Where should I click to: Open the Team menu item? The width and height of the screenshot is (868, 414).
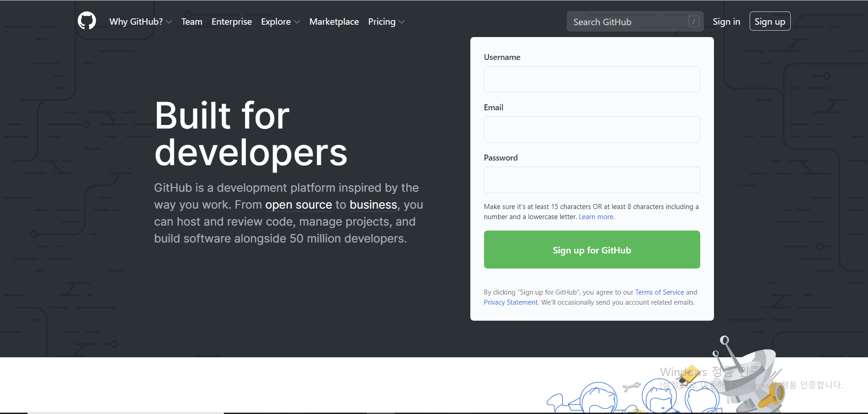click(192, 22)
